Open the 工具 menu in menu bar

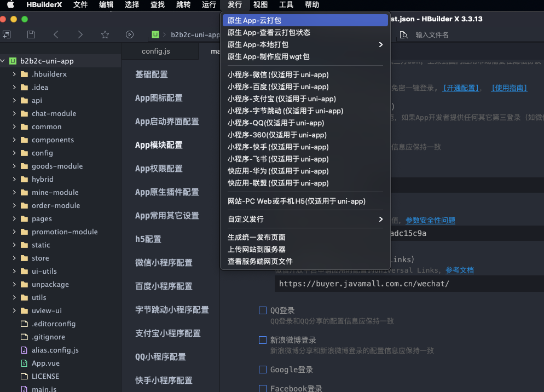pos(286,4)
